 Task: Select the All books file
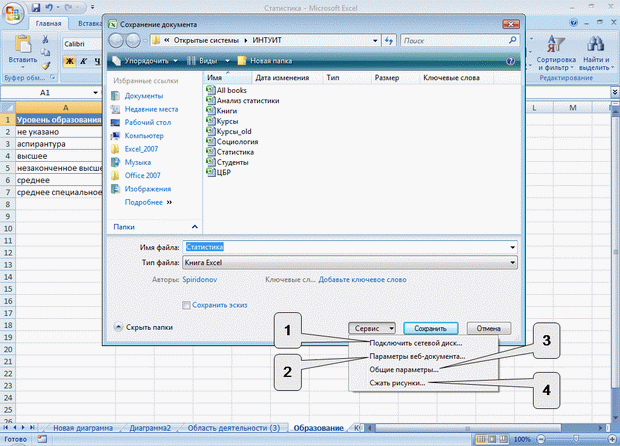[227, 90]
